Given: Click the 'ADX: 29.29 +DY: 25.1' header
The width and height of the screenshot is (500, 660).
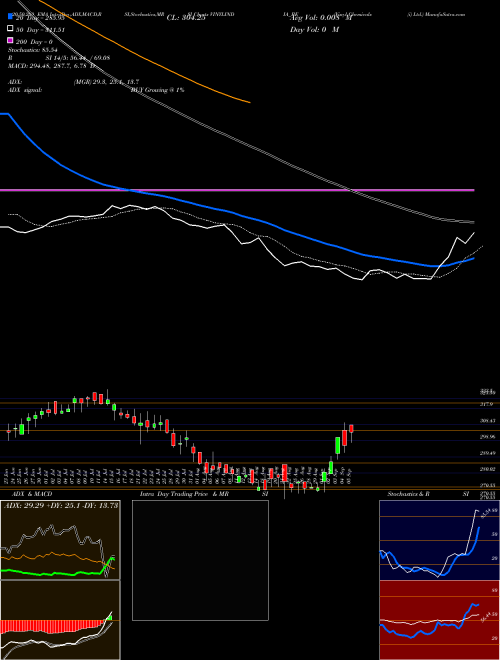Looking at the screenshot, I should pos(61,505).
